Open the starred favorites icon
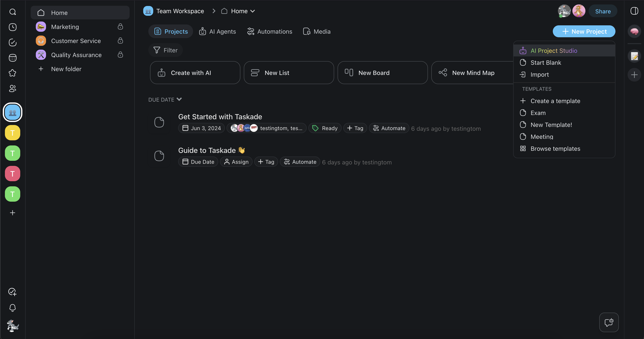The width and height of the screenshot is (644, 339). (x=13, y=73)
